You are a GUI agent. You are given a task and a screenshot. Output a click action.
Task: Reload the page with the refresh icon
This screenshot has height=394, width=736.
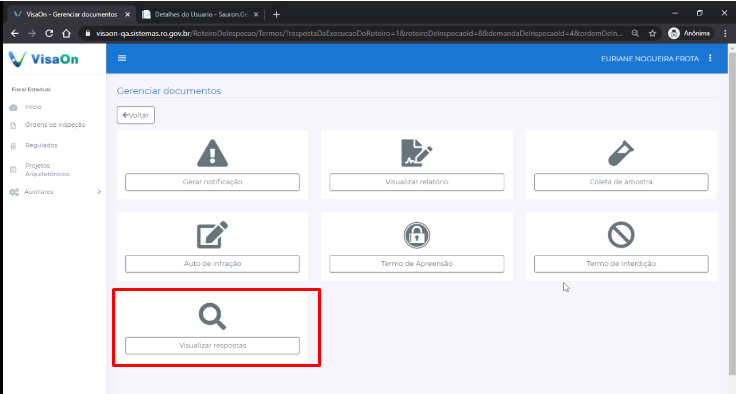(49, 33)
